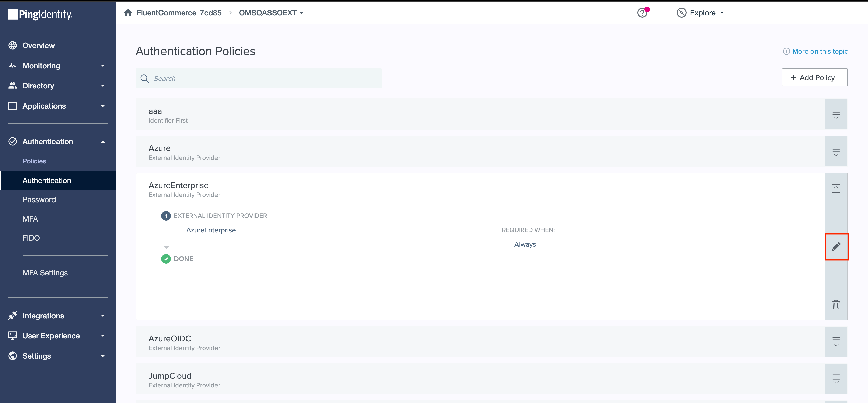Reorder the aaa policy with the drag handle
This screenshot has width=868, height=403.
coord(836,114)
